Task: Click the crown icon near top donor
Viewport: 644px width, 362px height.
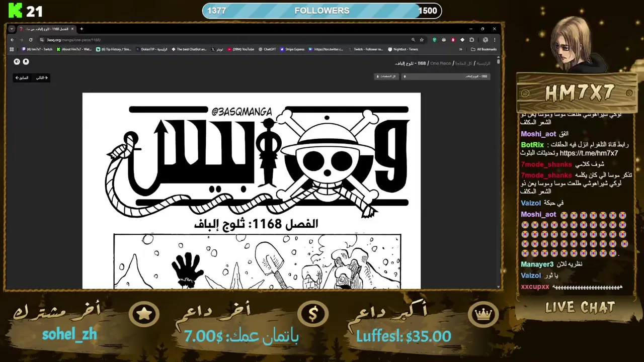Action: (483, 314)
